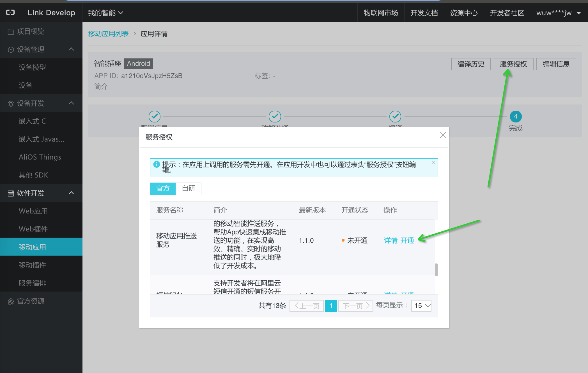588x373 pixels.
Task: Open AliOS Things in sidebar
Action: 41,157
